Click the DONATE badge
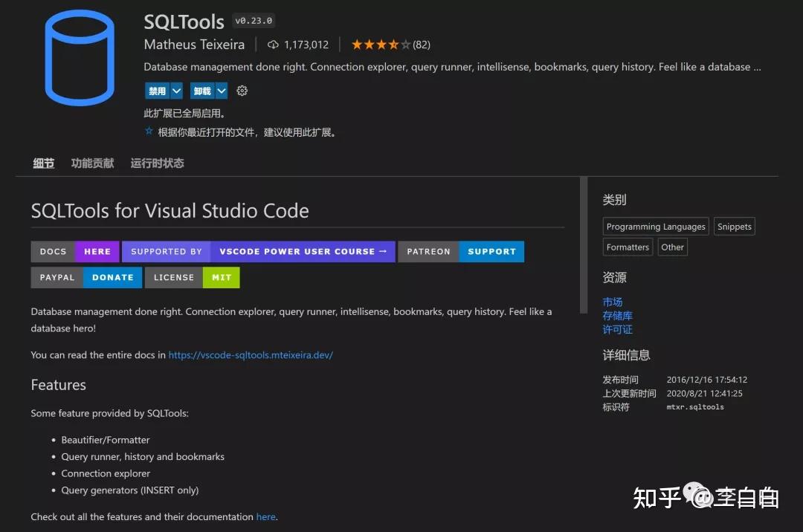Viewport: 803px width, 532px height. tap(112, 277)
